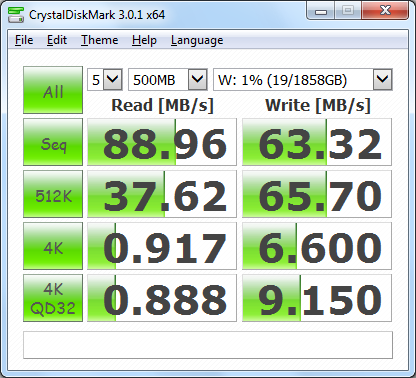Open the File menu
The height and width of the screenshot is (378, 416).
pyautogui.click(x=24, y=40)
